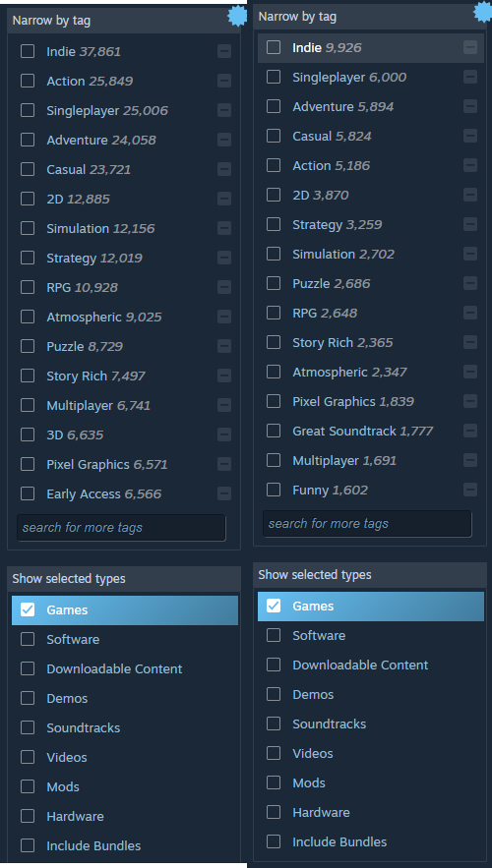This screenshot has height=868, width=492.
Task: Click the minus icon next to Strategy 3,259
Action: pos(470,224)
